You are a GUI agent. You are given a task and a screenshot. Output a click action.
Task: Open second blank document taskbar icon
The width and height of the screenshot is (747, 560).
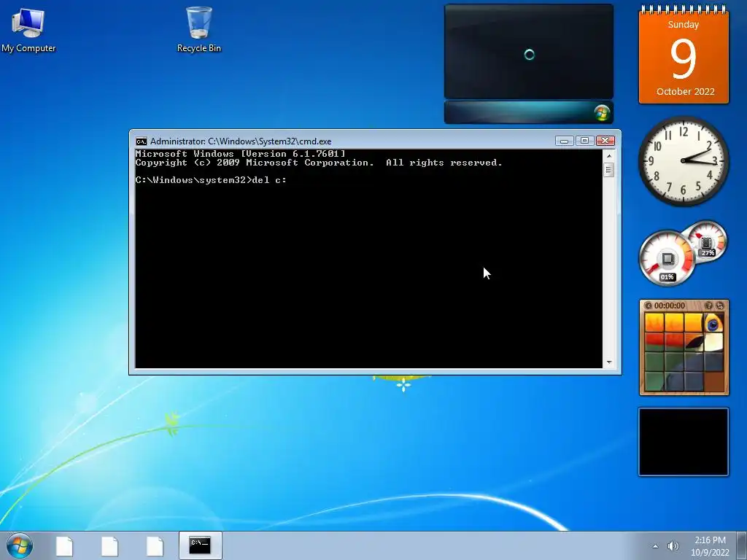point(109,545)
